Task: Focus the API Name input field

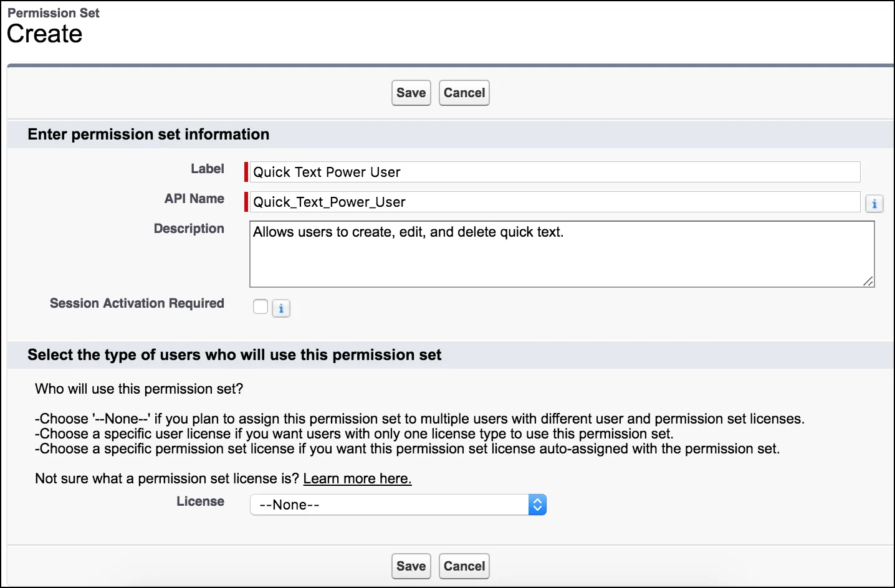Action: tap(555, 202)
